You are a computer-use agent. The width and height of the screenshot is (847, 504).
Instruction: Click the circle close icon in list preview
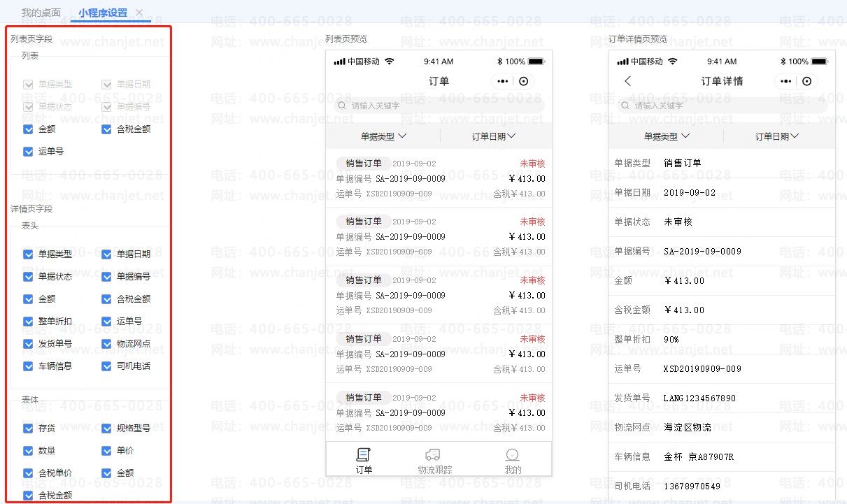[x=524, y=81]
